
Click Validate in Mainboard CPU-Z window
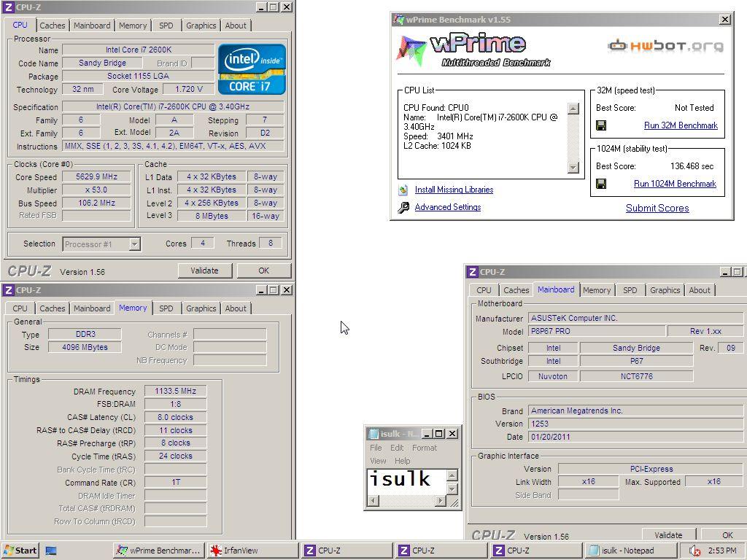(668, 535)
